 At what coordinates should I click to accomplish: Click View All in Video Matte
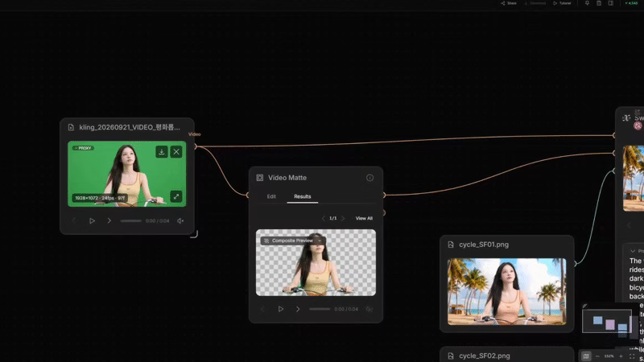pos(364,218)
